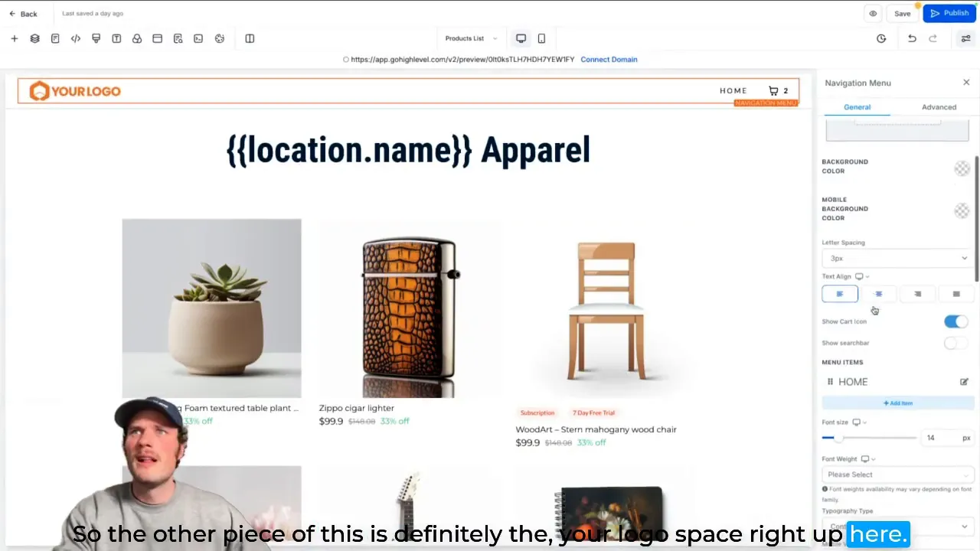Click the HOME menu item row label

pyautogui.click(x=853, y=382)
